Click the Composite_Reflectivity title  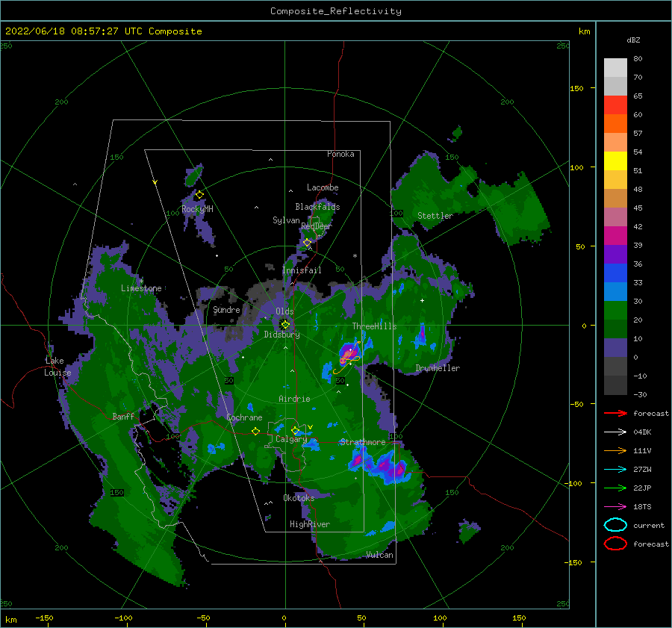335,11
